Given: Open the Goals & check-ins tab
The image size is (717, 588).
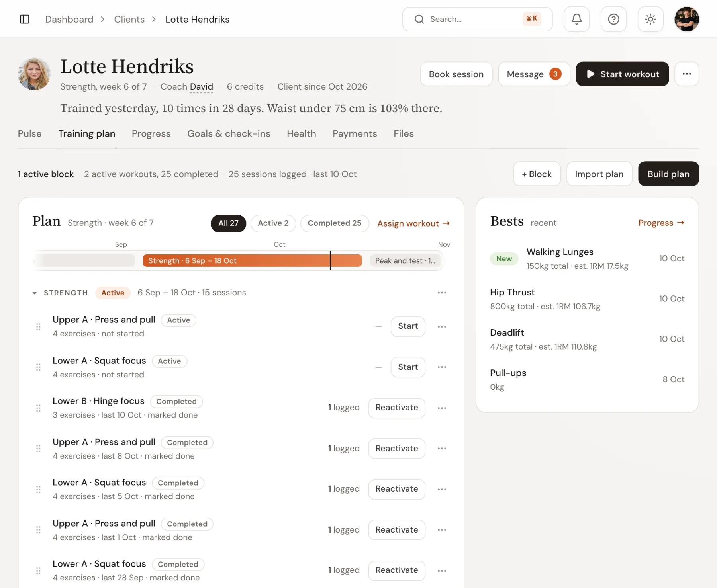Looking at the screenshot, I should tap(229, 134).
